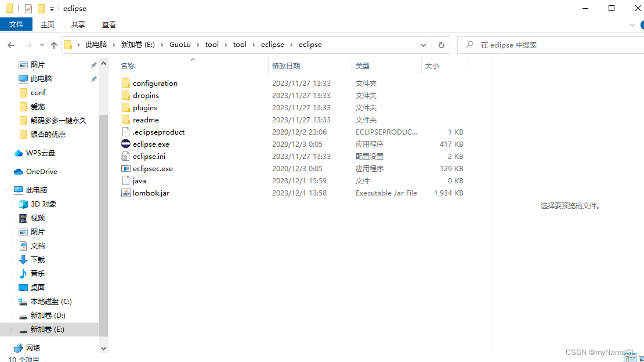This screenshot has width=644, height=362.
Task: Navigate to GuoLu in address bar
Action: tap(180, 44)
